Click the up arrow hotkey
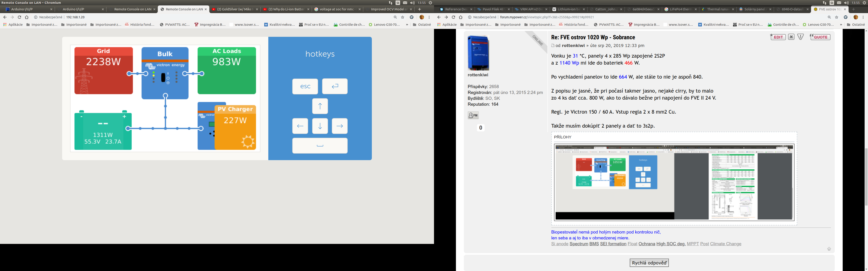 (x=320, y=106)
